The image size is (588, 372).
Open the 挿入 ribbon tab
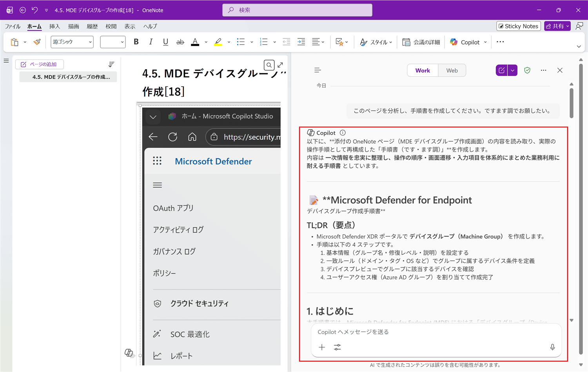[x=55, y=26]
